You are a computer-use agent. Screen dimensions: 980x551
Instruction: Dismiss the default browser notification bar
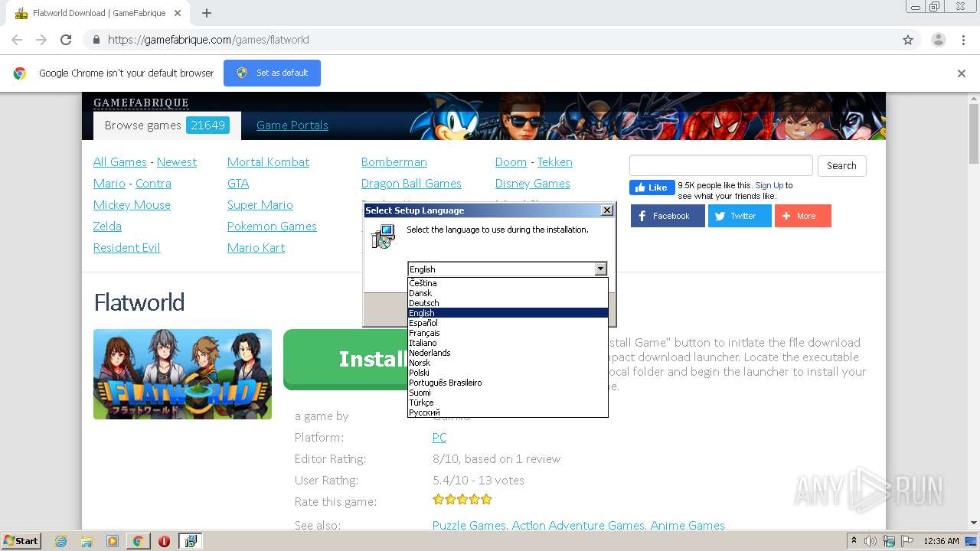962,73
